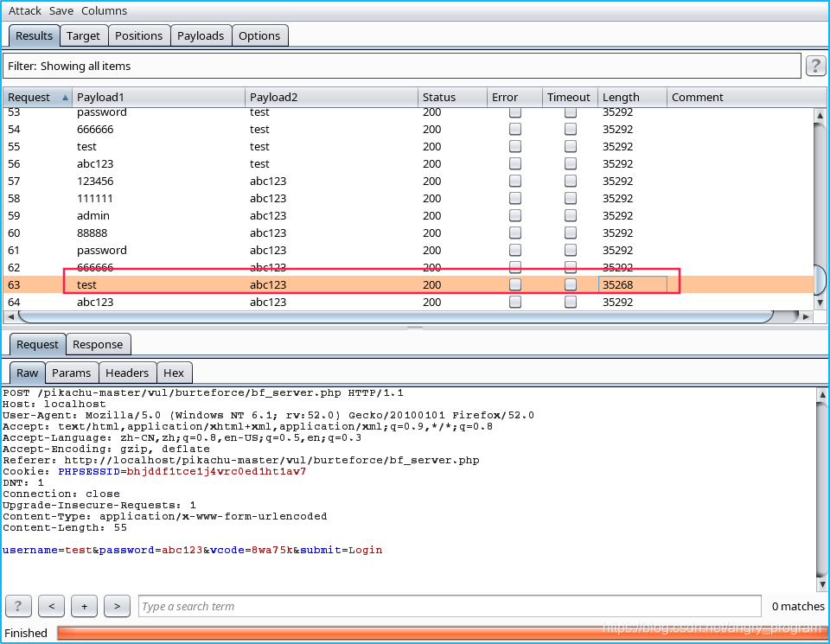Sort by Payload1 column header
Viewport: 830px width, 644px height.
(x=159, y=98)
